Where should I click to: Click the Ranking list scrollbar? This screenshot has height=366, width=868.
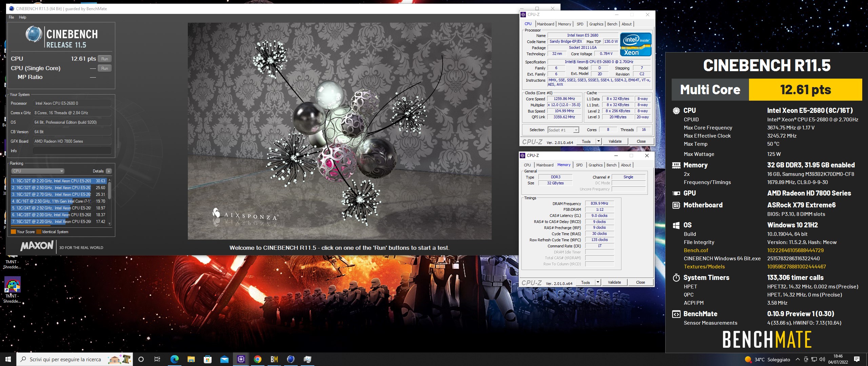[109, 202]
